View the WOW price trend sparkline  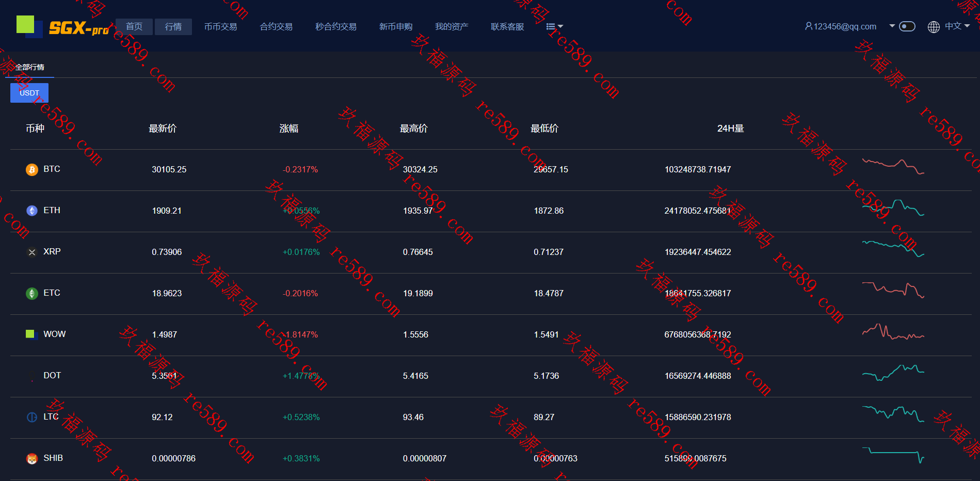pos(893,331)
